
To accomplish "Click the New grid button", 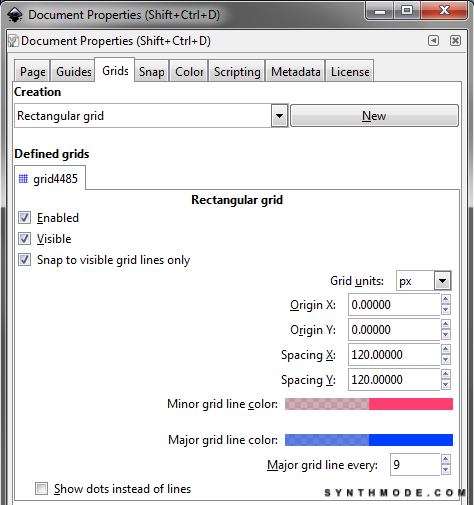I will [x=374, y=116].
